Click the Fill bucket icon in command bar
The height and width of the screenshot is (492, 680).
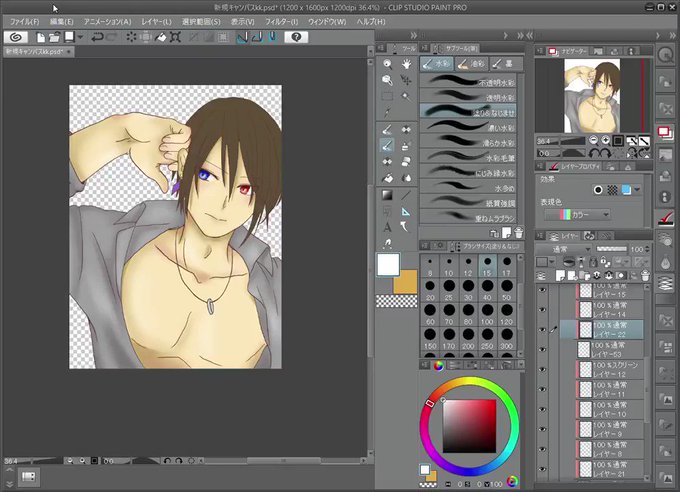pos(160,37)
